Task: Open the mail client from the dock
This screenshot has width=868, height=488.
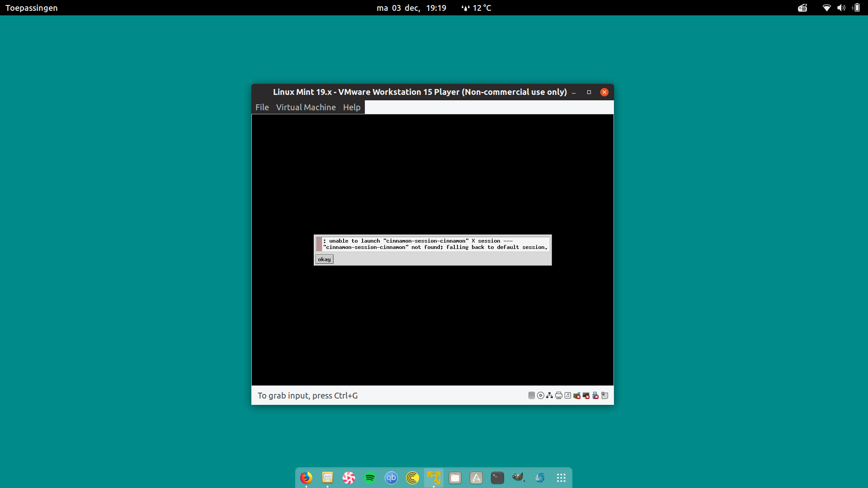Action: click(x=327, y=478)
